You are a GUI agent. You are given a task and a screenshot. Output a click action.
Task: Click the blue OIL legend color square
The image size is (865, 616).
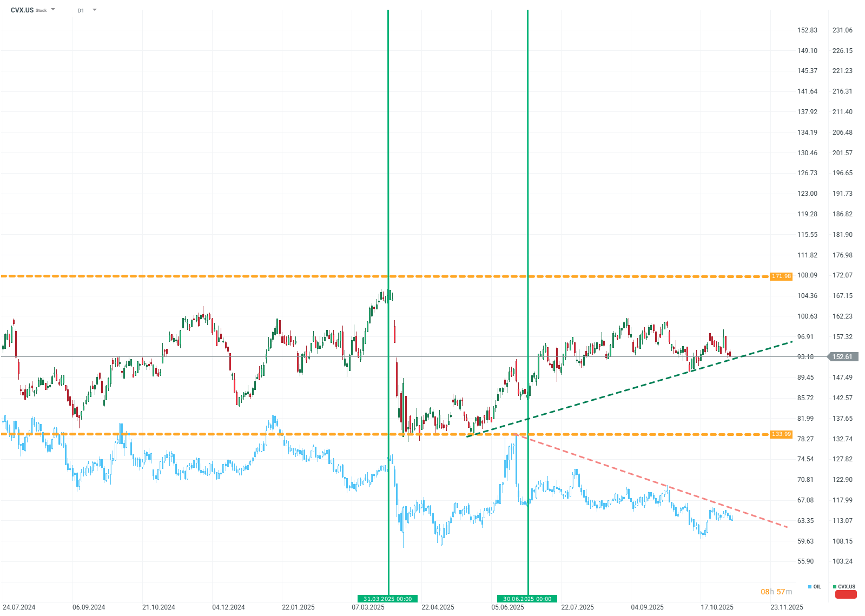tap(810, 587)
